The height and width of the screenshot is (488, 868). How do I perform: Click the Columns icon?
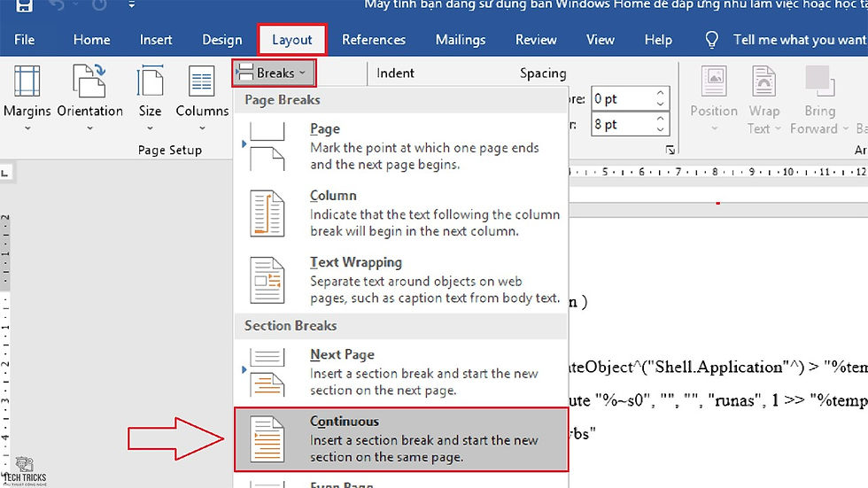[x=202, y=81]
